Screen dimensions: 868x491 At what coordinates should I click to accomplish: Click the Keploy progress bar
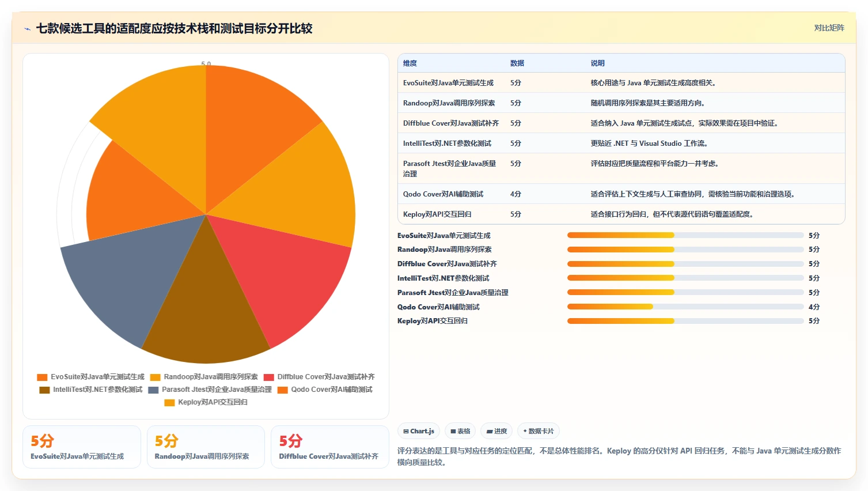click(685, 321)
